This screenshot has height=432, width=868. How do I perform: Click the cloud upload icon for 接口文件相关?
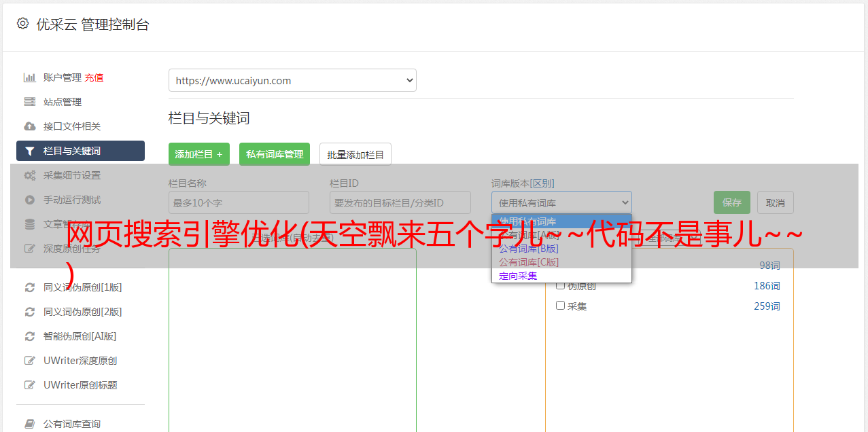click(30, 126)
